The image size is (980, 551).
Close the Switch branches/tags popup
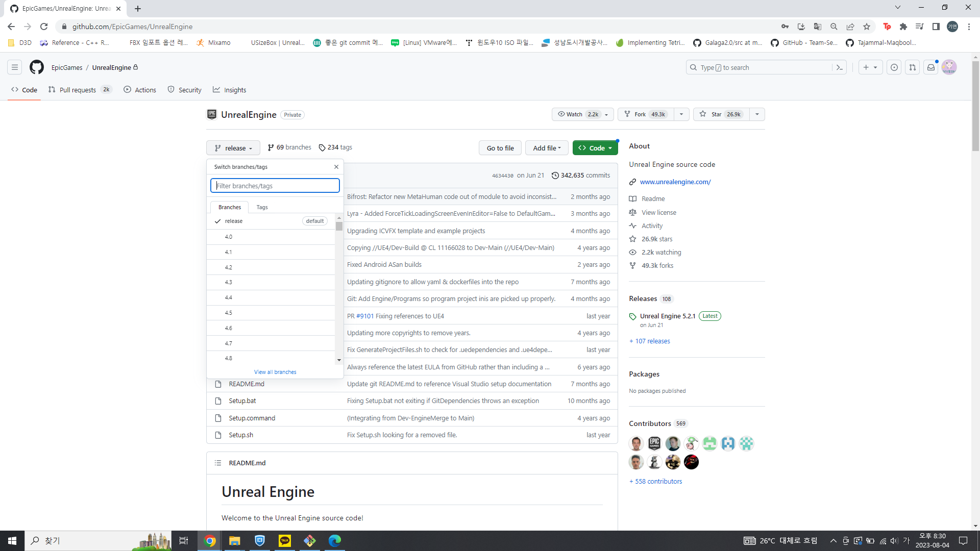[x=336, y=167]
